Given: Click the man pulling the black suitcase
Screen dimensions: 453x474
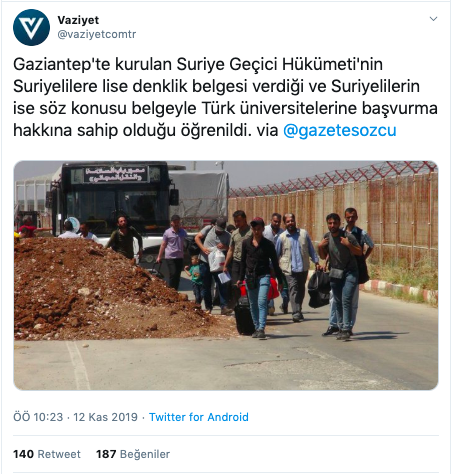Looking at the screenshot, I should [257, 277].
